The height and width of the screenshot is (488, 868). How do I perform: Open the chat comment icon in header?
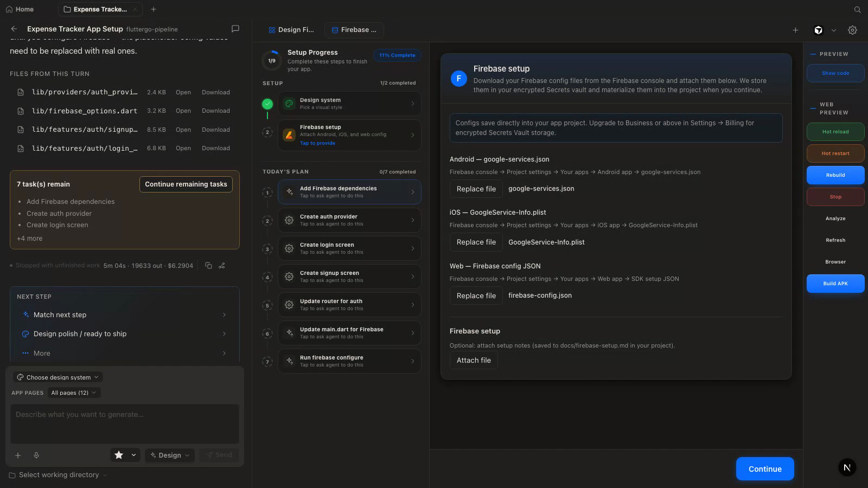tap(235, 29)
